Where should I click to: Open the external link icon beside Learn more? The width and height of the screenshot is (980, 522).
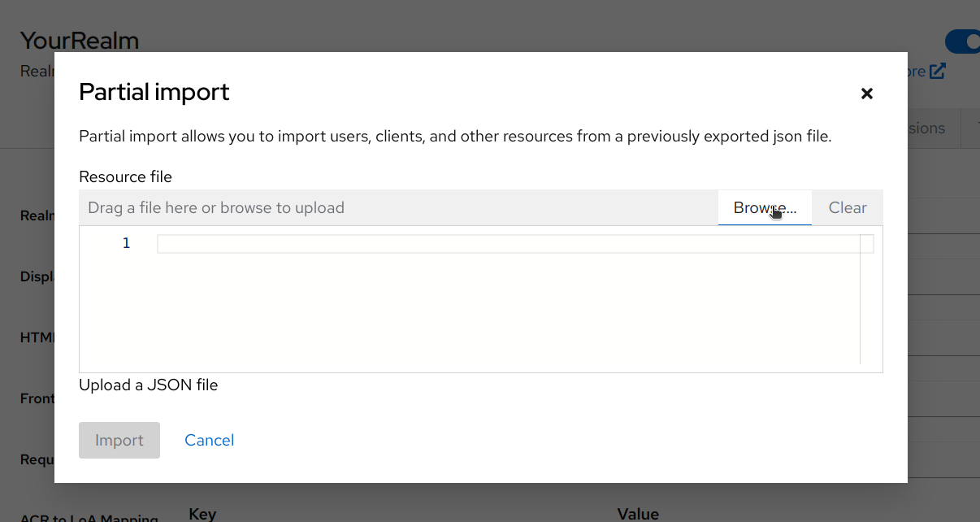(938, 72)
